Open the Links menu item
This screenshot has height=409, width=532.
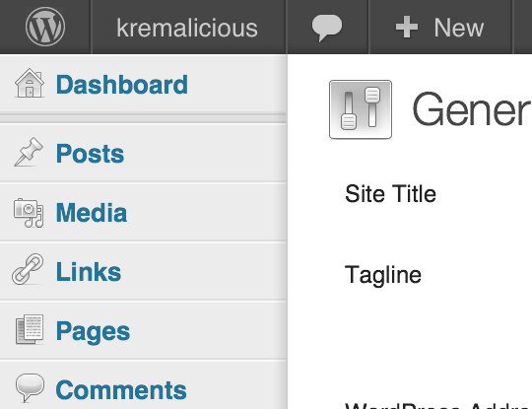[89, 272]
